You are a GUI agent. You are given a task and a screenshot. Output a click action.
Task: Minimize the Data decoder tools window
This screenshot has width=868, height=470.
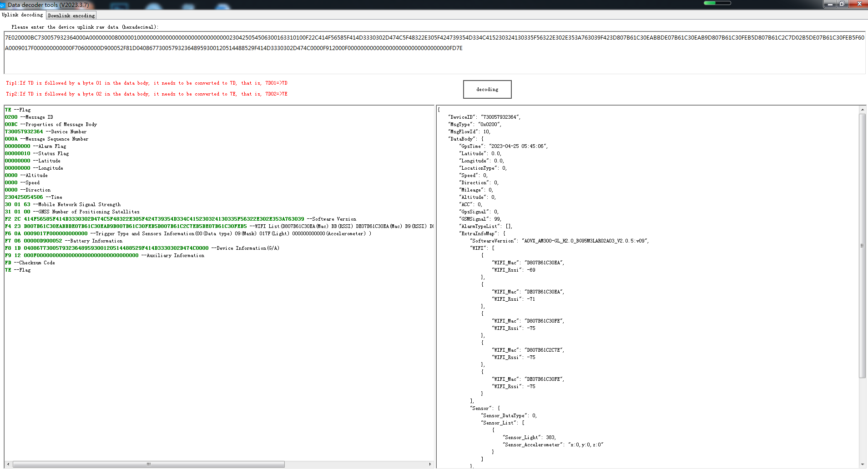pos(830,4)
